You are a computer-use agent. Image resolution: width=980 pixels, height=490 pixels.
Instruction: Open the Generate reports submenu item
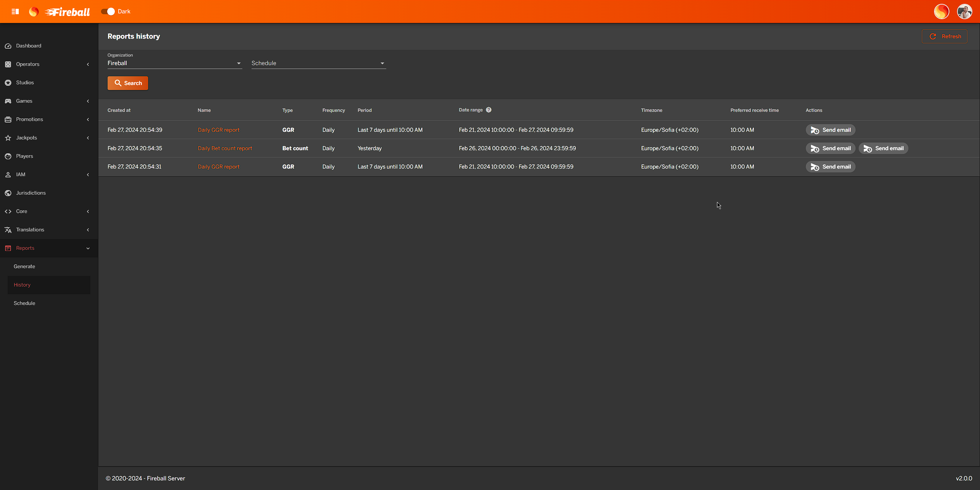pyautogui.click(x=24, y=267)
